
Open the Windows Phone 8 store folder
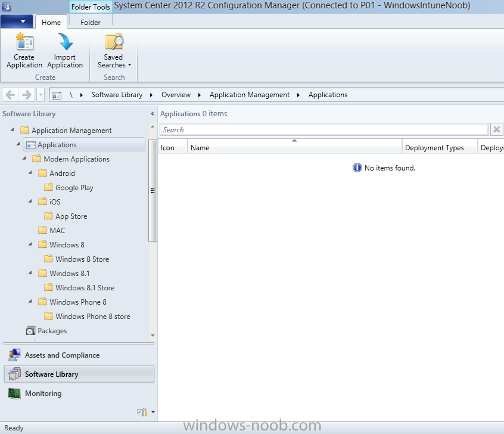pyautogui.click(x=93, y=316)
